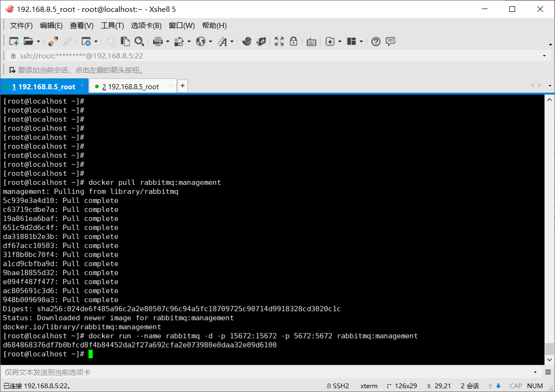555x392 pixels.
Task: Open the 帮助(H) menu
Action: tap(214, 26)
